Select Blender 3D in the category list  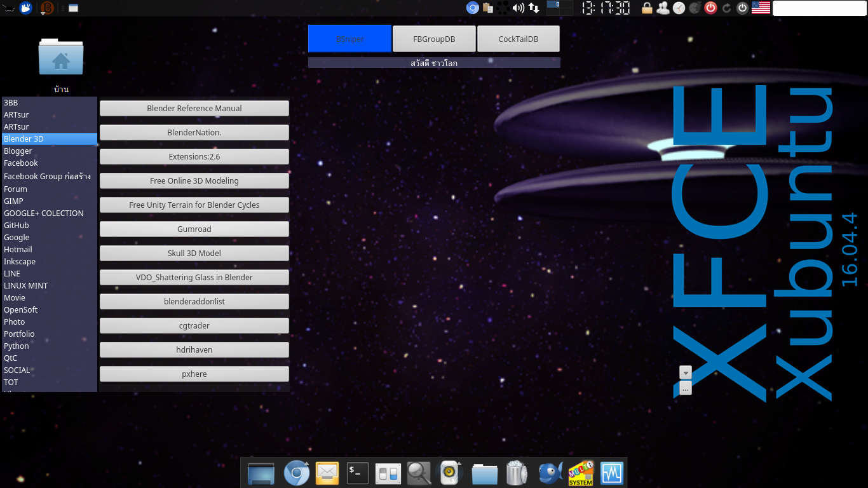(x=50, y=139)
